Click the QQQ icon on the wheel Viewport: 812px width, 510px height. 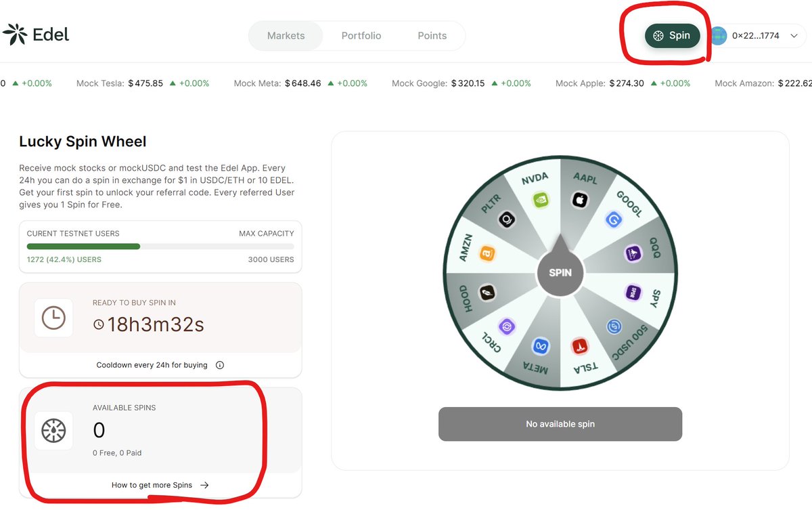tap(633, 253)
